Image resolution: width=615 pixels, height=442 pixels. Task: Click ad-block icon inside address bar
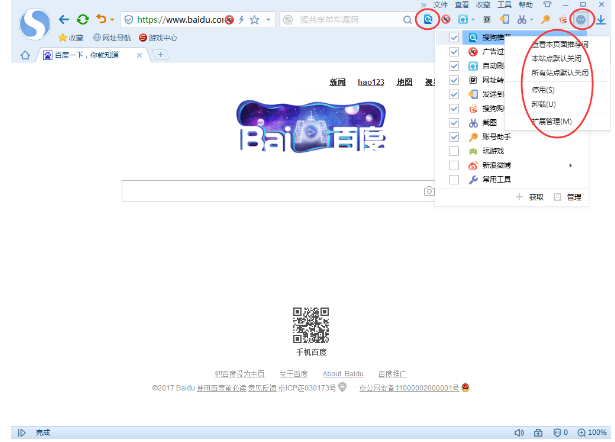[x=229, y=20]
